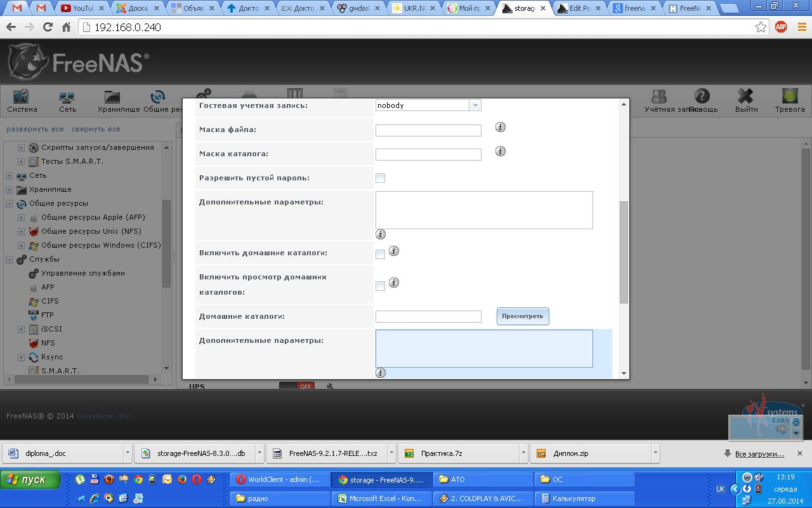Switch to the gwdss browser tab
The height and width of the screenshot is (508, 812).
click(x=359, y=8)
